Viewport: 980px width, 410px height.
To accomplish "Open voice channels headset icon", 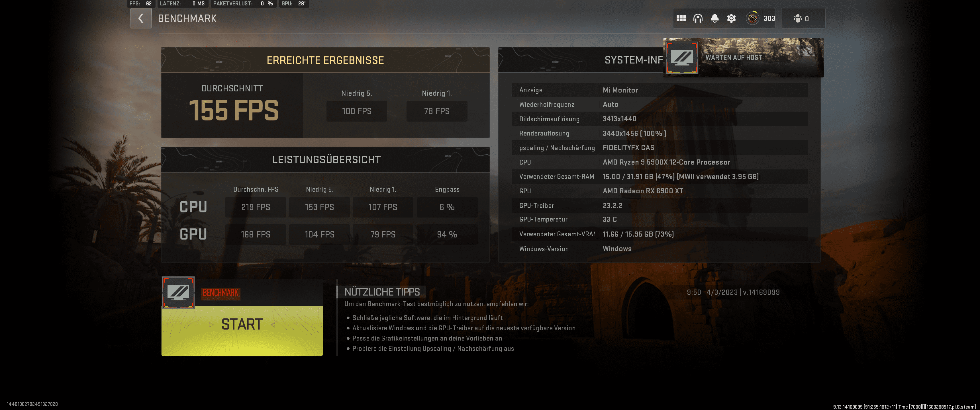I will pos(698,18).
